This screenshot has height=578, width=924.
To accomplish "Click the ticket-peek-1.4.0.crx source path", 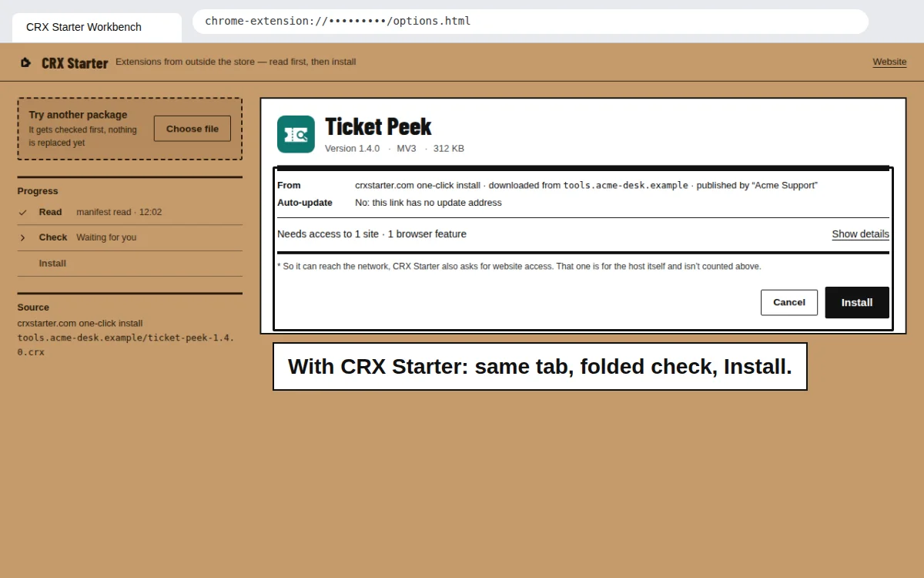I will pyautogui.click(x=126, y=344).
